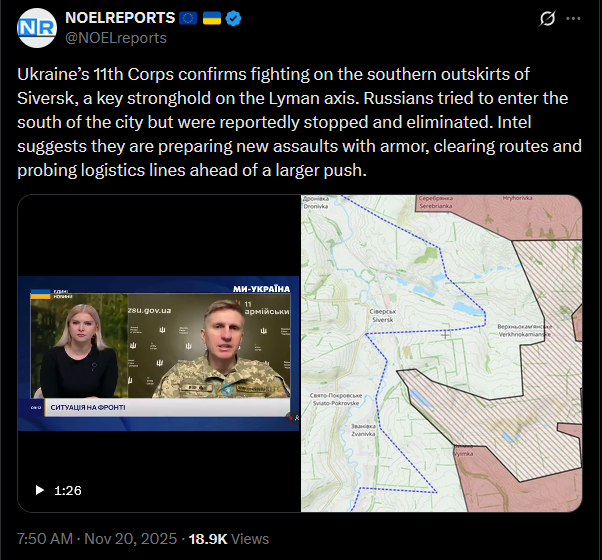602x560 pixels.
Task: Open the TV interview video thumbnail
Action: (x=159, y=353)
